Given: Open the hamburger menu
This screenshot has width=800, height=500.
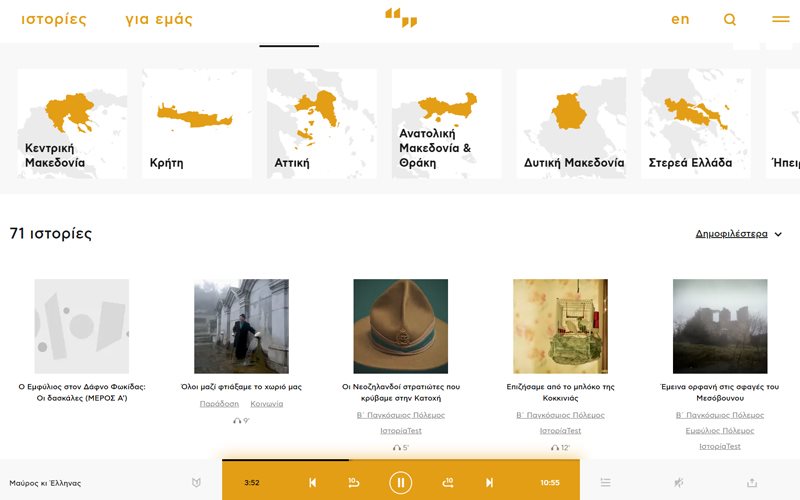Looking at the screenshot, I should tap(780, 19).
